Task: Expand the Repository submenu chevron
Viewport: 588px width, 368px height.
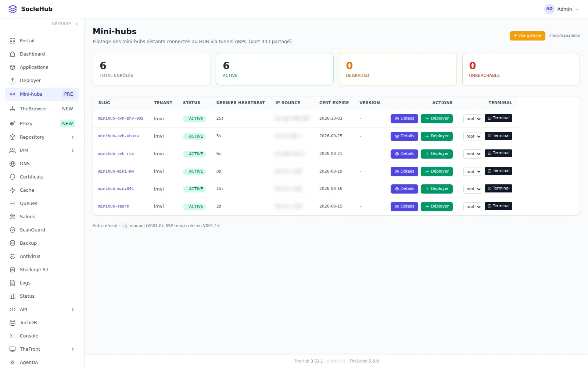Action: [x=72, y=137]
